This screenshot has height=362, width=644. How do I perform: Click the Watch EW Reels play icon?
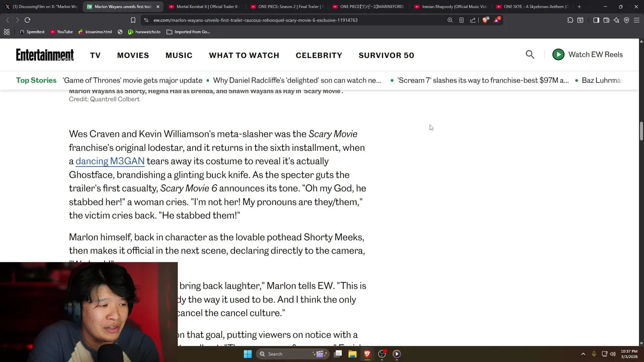(x=558, y=54)
